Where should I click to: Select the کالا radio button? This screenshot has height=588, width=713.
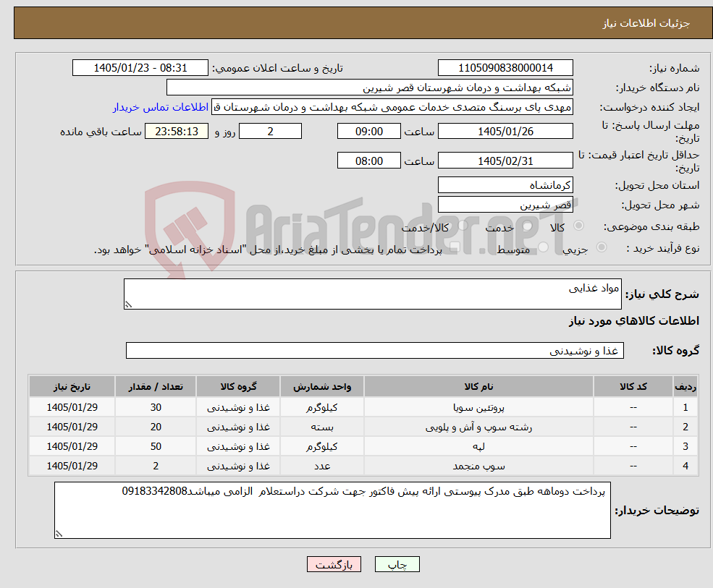pos(579,226)
